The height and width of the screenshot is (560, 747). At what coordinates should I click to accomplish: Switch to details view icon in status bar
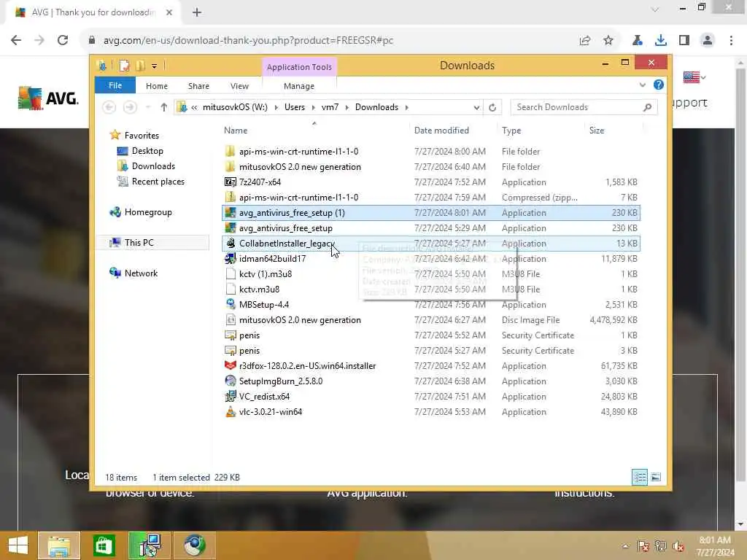pos(640,477)
